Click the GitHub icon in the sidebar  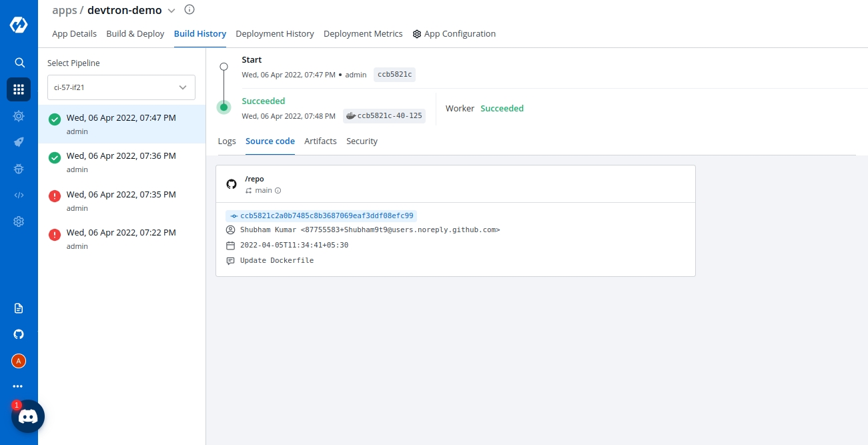point(19,334)
